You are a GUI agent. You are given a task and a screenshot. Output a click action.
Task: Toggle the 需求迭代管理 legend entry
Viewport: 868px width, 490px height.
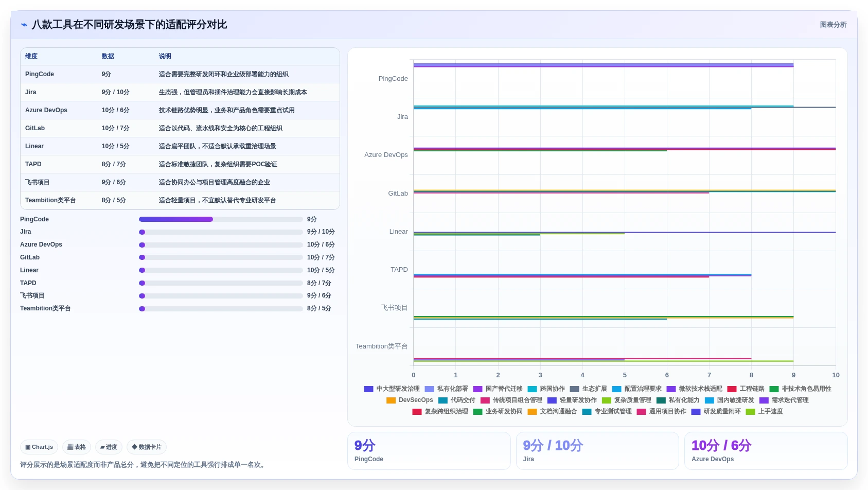tap(784, 400)
